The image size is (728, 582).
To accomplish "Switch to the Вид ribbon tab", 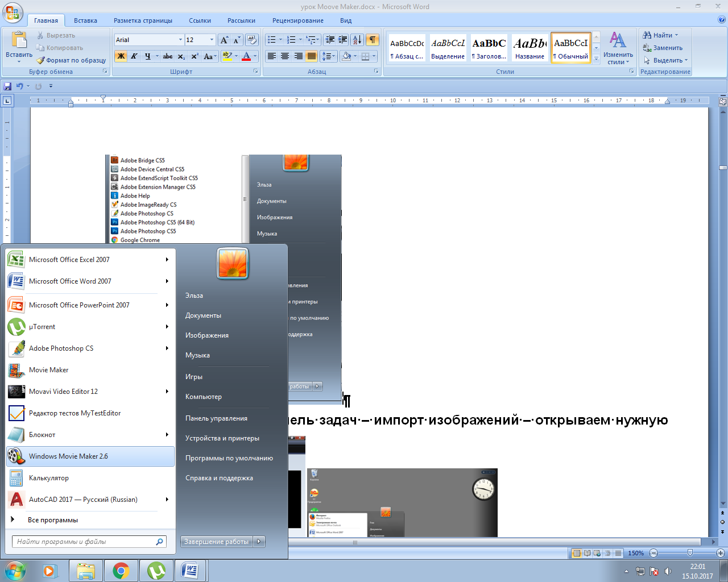I will 346,20.
